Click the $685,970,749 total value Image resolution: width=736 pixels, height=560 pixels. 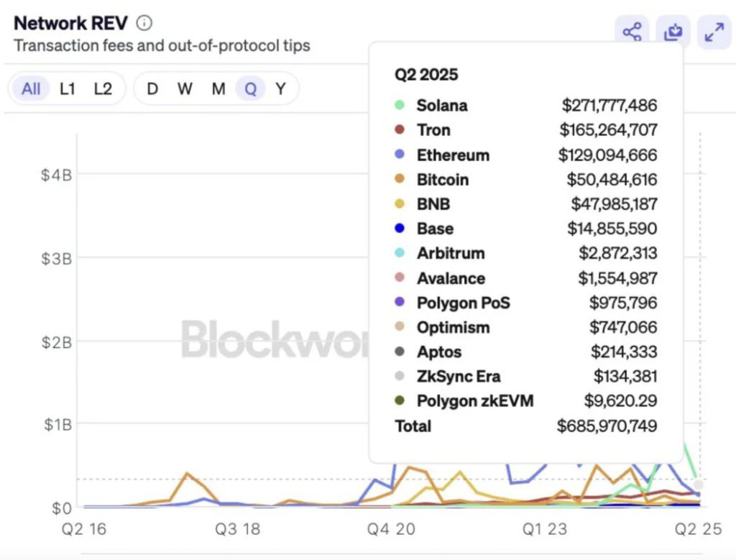coord(607,426)
